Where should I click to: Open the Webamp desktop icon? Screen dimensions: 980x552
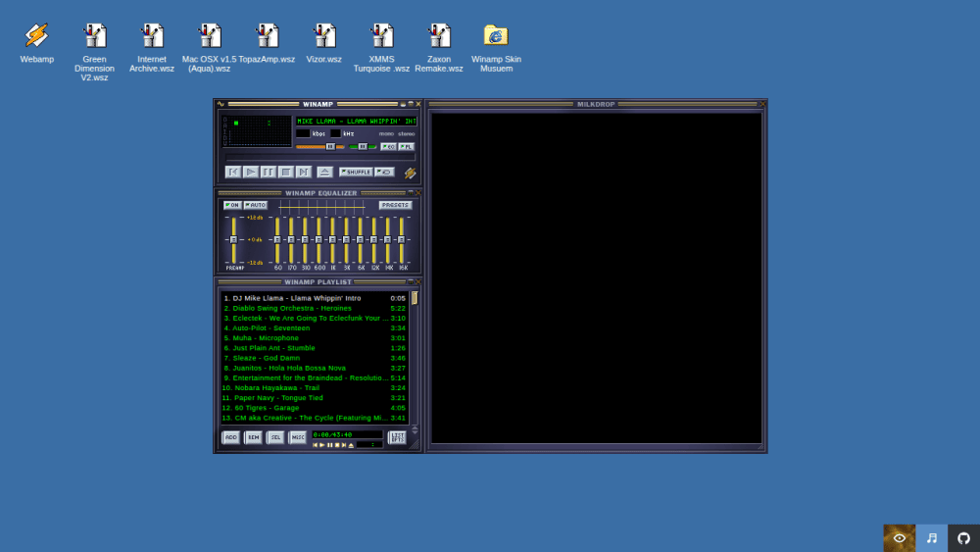point(36,42)
